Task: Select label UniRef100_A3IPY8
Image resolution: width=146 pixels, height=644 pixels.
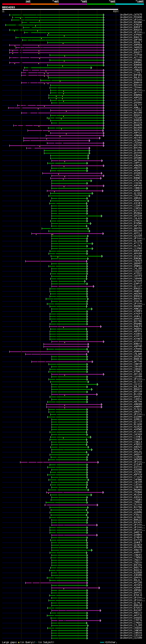Action: pyautogui.click(x=131, y=341)
